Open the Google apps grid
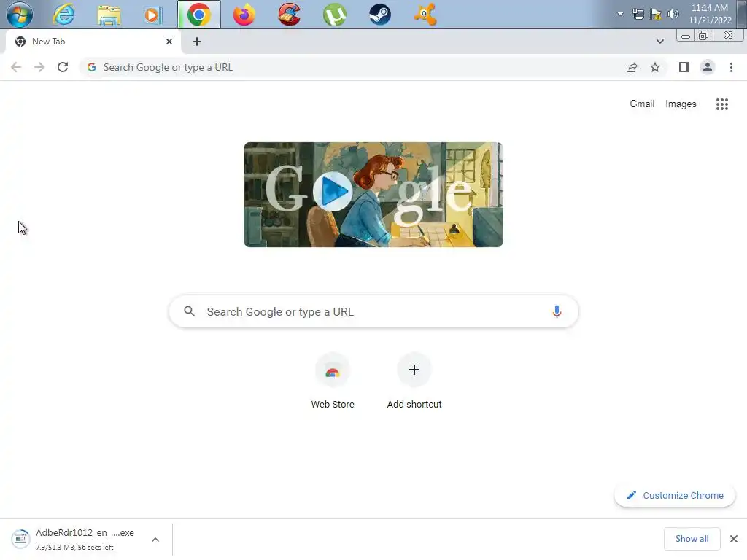Screen dimensions: 747x560 722,104
